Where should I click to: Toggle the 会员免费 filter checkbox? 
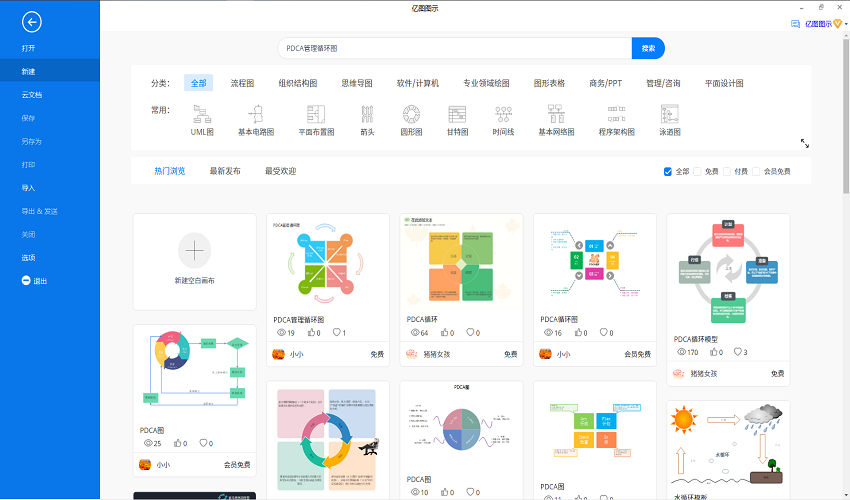(756, 171)
